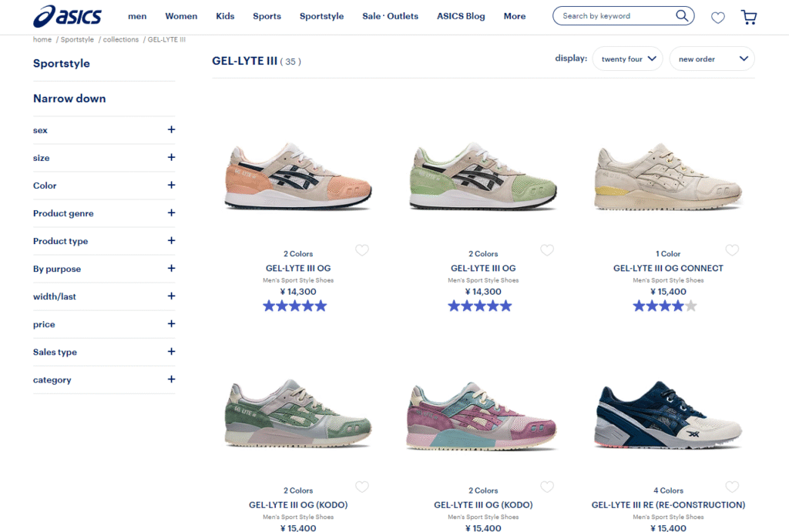The height and width of the screenshot is (532, 789).
Task: Favorite the GEL-LYTE III OG CONNECT shoe
Action: point(732,250)
